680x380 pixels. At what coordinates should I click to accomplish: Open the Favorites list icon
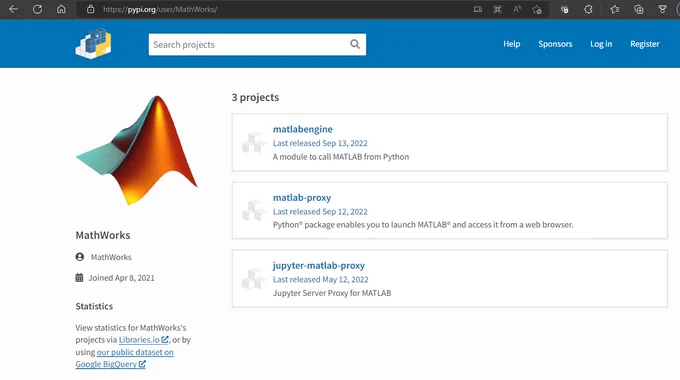pyautogui.click(x=615, y=9)
